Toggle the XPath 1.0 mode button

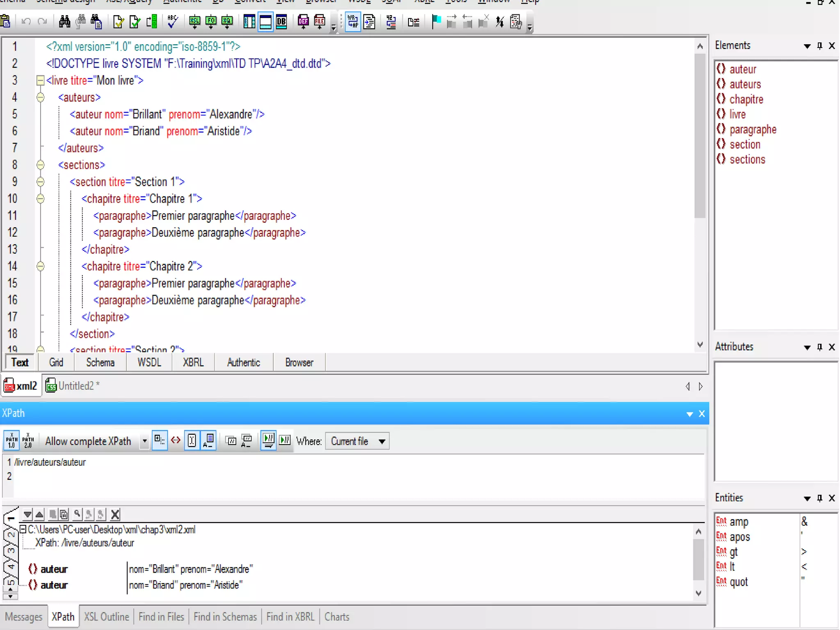click(11, 441)
